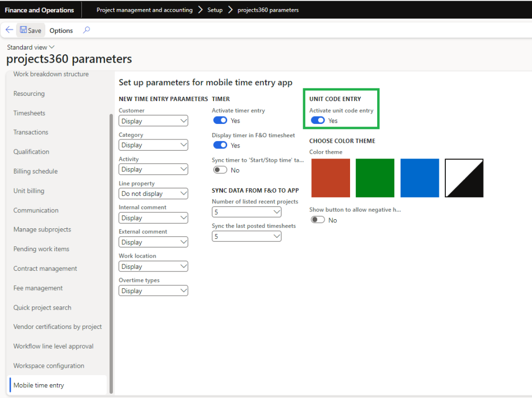Open the Pending work items tab

41,248
